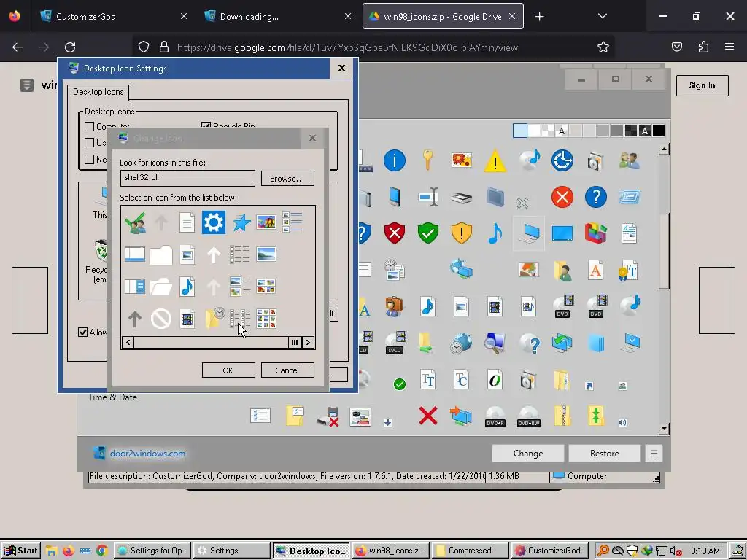Select the italic O font icon
The width and height of the screenshot is (747, 560).
pos(495,380)
